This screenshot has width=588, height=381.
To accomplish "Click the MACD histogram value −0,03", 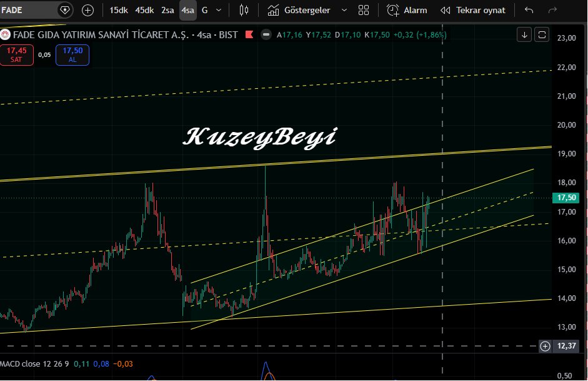I will click(122, 364).
